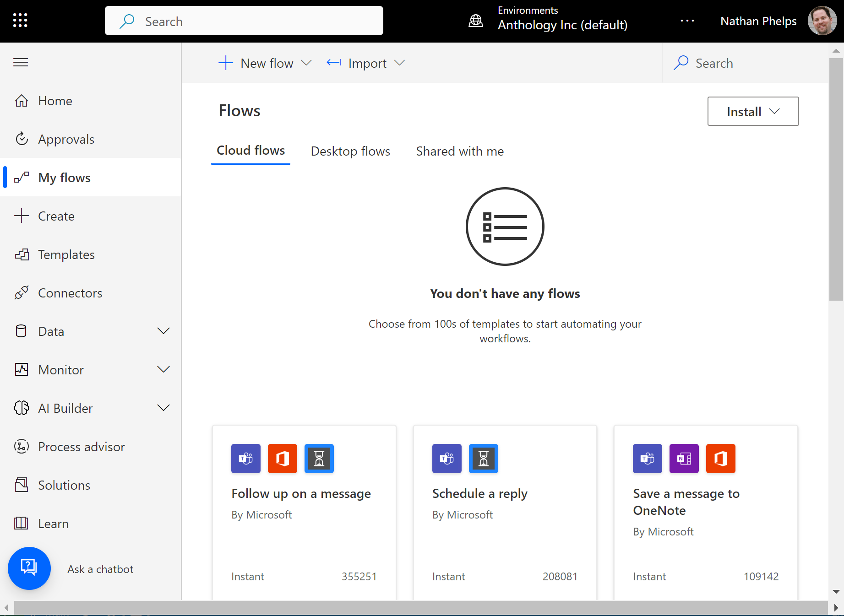Click hourglass icon on Schedule a reply card
The image size is (844, 616).
(484, 459)
